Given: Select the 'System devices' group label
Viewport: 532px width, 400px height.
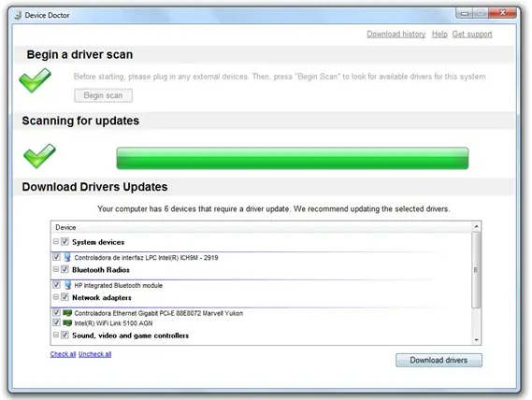Looking at the screenshot, I should [x=98, y=242].
